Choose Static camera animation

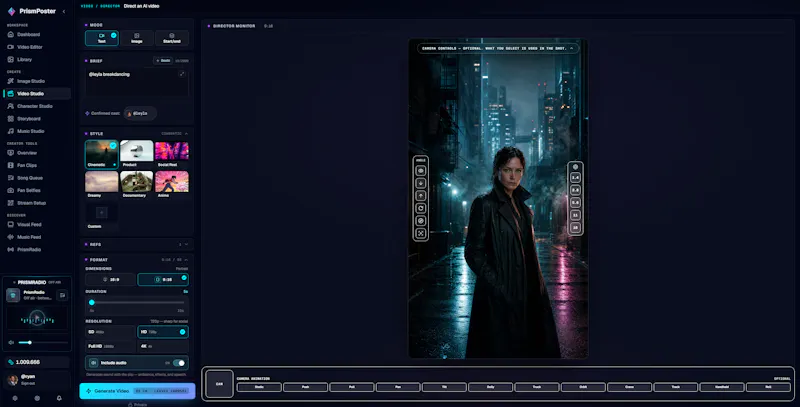click(259, 387)
